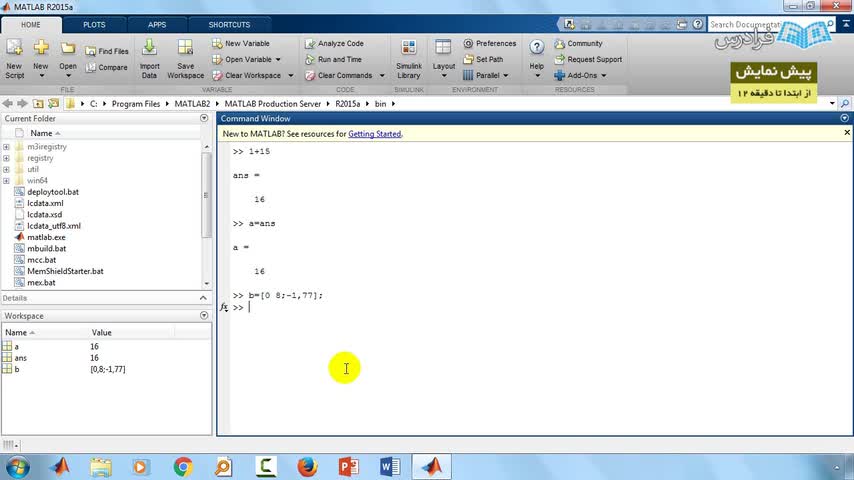Click the Search Documentation field
Viewport: 854px width, 480px height.
[768, 25]
